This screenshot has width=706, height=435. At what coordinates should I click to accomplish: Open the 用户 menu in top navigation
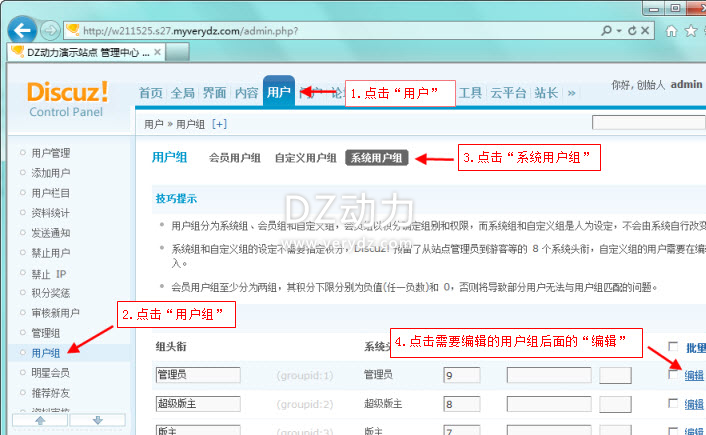279,93
